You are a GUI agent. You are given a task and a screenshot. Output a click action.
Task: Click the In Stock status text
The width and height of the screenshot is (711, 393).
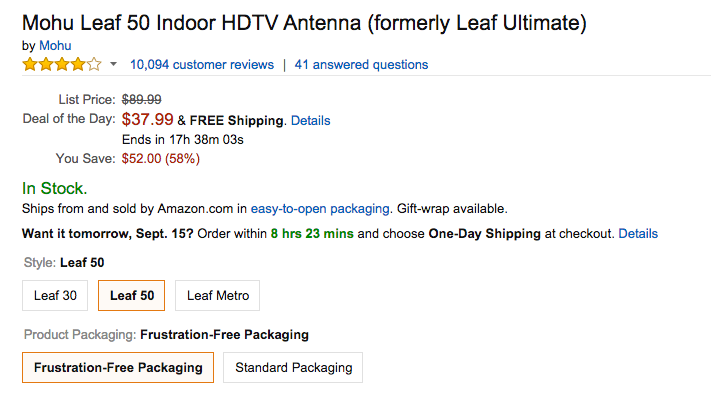pos(54,188)
